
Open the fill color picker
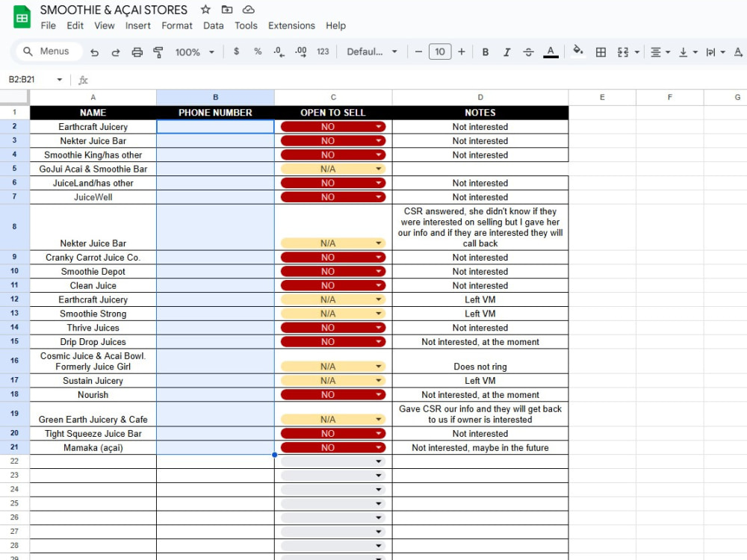(x=578, y=51)
